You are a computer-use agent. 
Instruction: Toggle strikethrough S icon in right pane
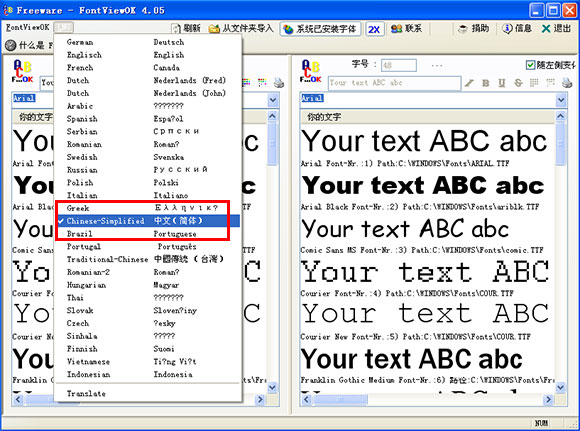tap(518, 83)
